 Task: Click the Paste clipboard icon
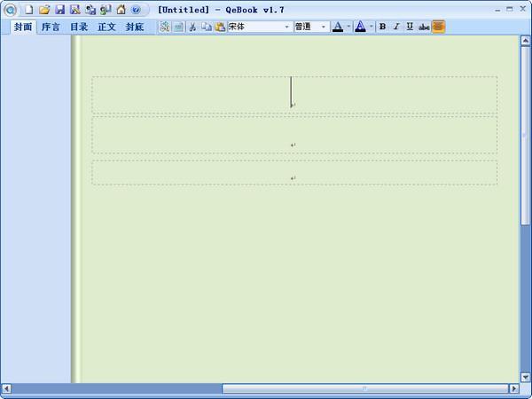click(x=220, y=27)
